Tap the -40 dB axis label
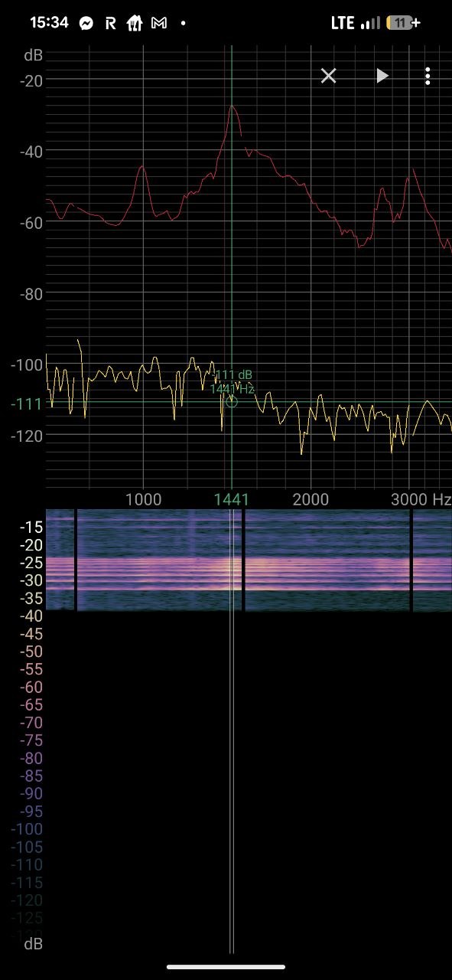This screenshot has width=452, height=980. tap(31, 151)
